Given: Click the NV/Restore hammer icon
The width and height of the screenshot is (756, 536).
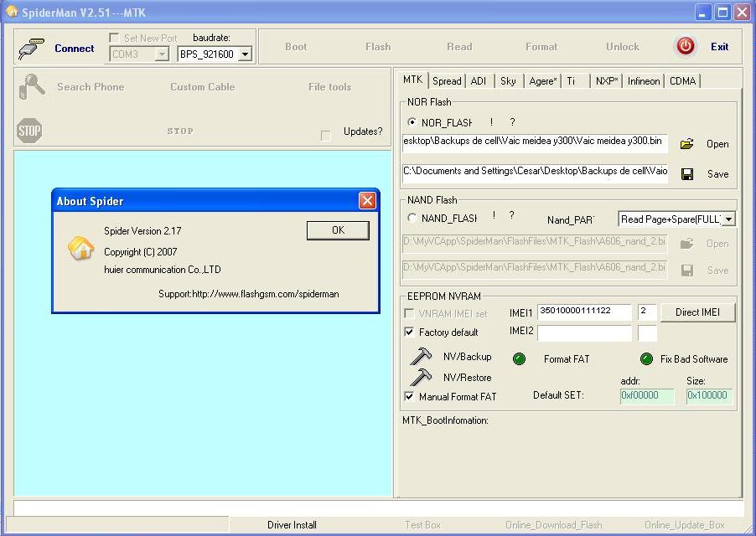Looking at the screenshot, I should 421,378.
